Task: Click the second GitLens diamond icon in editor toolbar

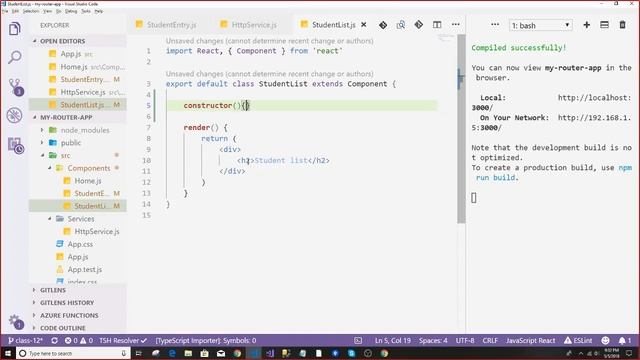Action: [x=419, y=25]
